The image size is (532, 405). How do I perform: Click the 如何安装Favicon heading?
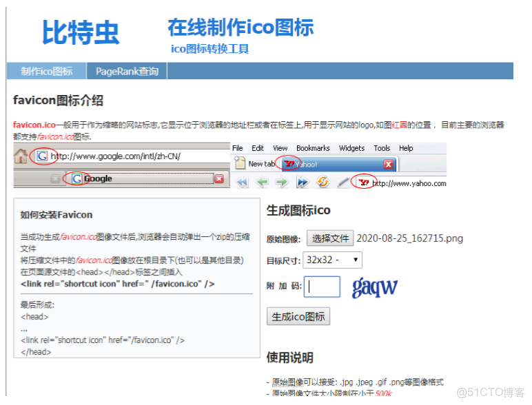pos(57,215)
